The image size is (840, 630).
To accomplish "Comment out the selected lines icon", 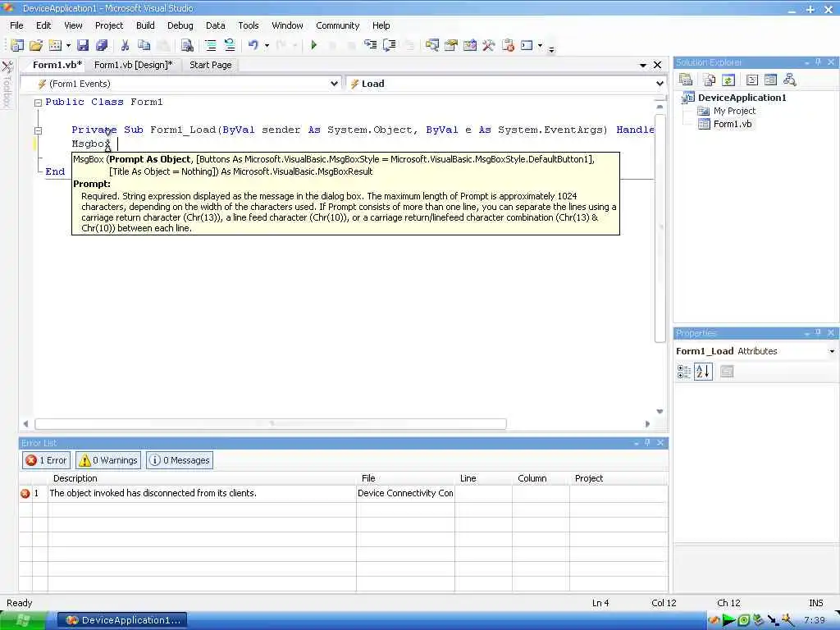I will pyautogui.click(x=211, y=46).
